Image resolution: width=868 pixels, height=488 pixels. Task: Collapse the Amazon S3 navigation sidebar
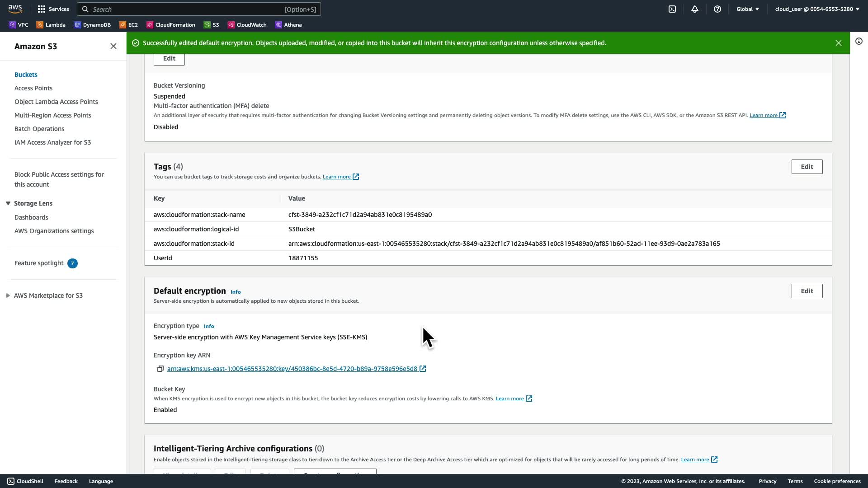[x=113, y=46]
